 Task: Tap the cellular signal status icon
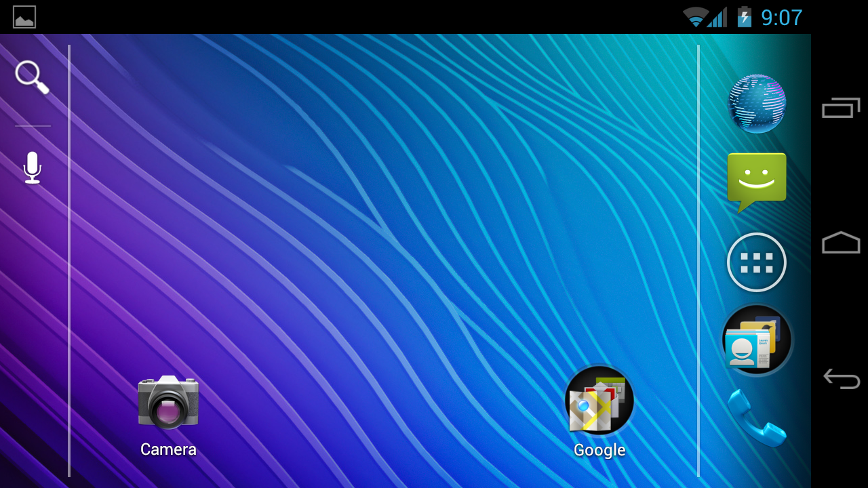pyautogui.click(x=717, y=17)
